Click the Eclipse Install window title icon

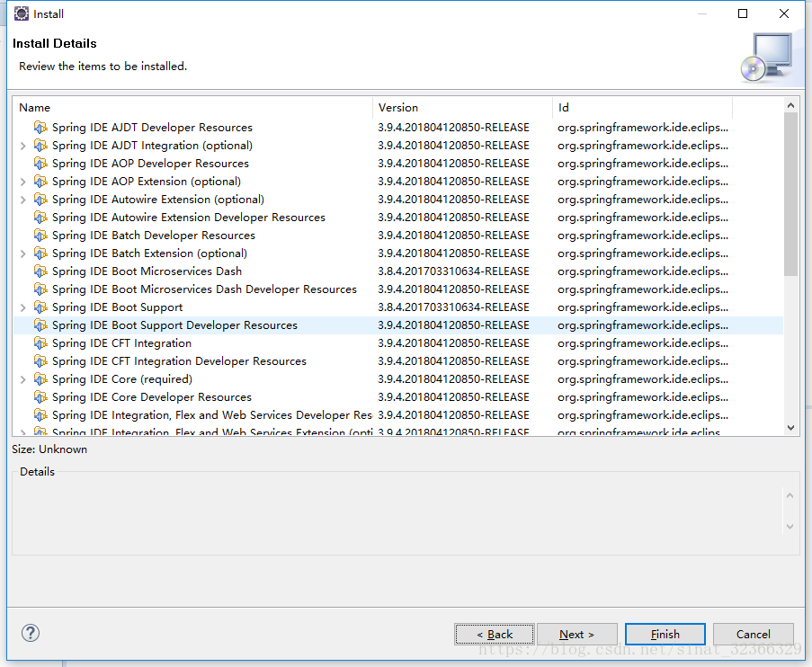(x=22, y=14)
